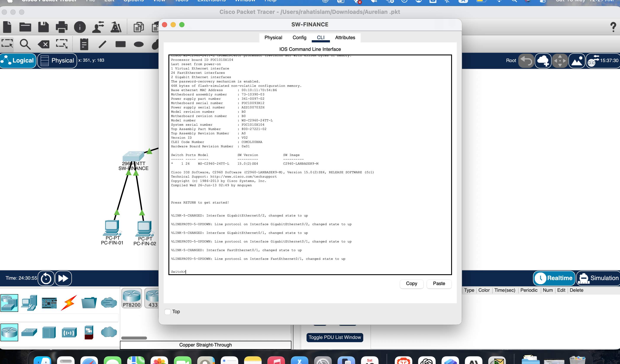Viewport: 620px width, 364px height.
Task: Choose the Draw Rectangle tool
Action: (x=121, y=44)
